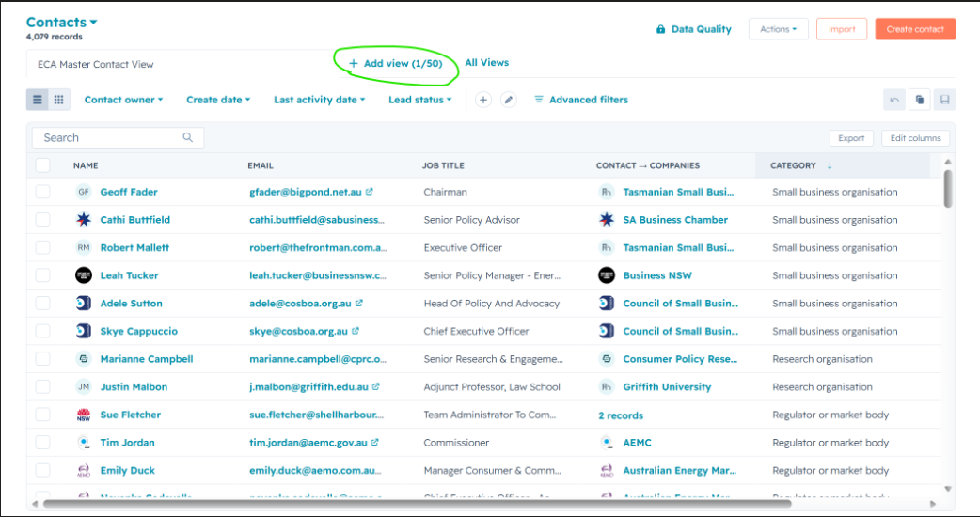Click the clone view icon
Viewport: 980px width, 517px height.
(x=920, y=100)
